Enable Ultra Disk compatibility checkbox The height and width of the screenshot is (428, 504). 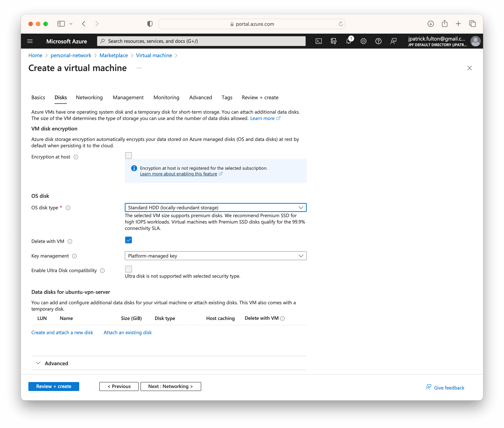pos(128,269)
